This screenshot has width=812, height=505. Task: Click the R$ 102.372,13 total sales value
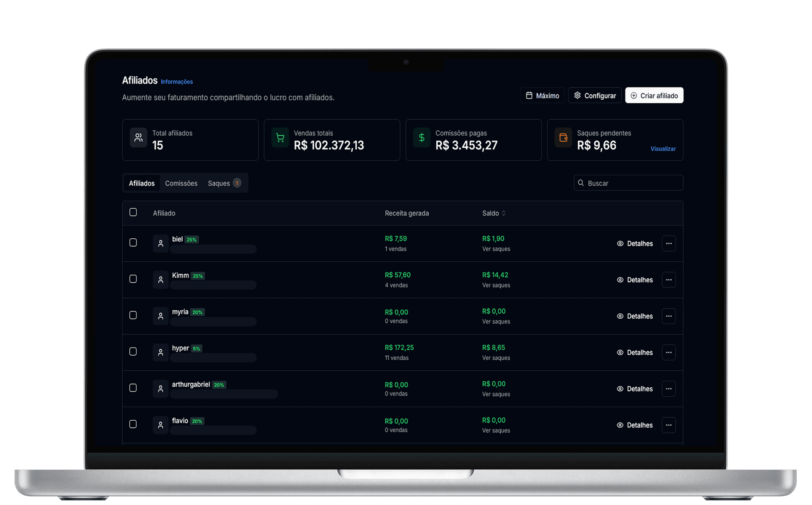pyautogui.click(x=329, y=146)
